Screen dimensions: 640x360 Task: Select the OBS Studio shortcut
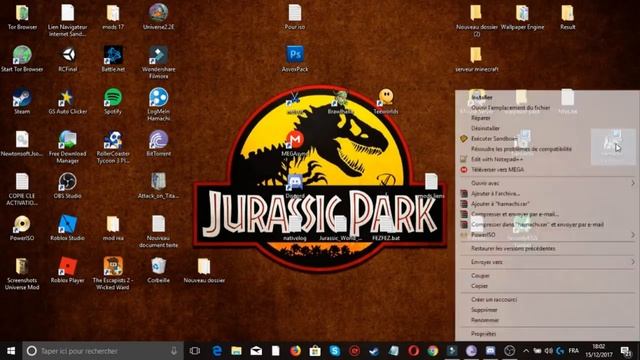coord(68,186)
